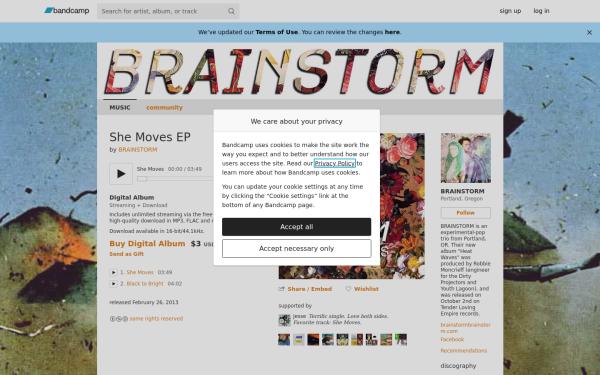This screenshot has height=375, width=600.
Task: Click the 'Digital Album' heading text
Action: [132, 197]
